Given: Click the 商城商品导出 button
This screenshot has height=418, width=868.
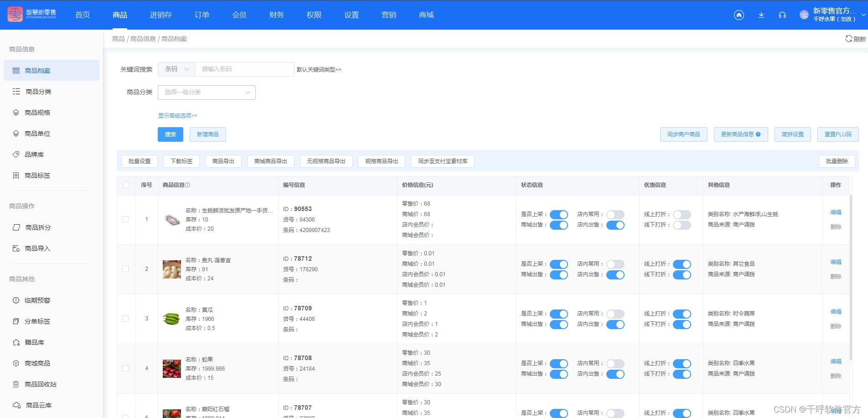Looking at the screenshot, I should 271,161.
